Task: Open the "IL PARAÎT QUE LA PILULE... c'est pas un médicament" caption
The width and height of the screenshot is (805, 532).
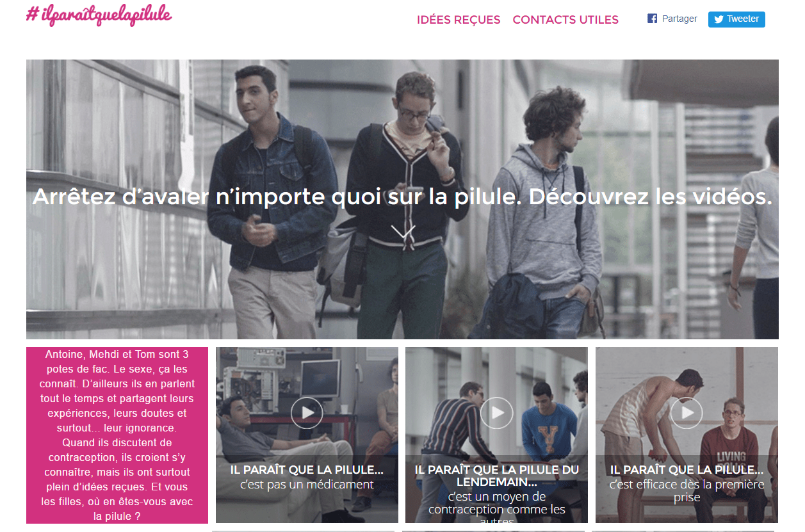Action: [307, 477]
